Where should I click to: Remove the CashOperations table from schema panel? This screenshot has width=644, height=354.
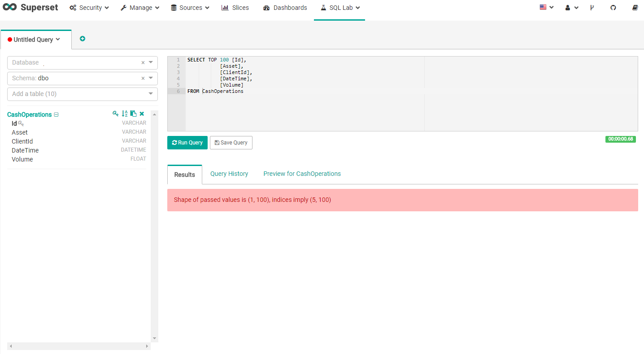coord(142,114)
